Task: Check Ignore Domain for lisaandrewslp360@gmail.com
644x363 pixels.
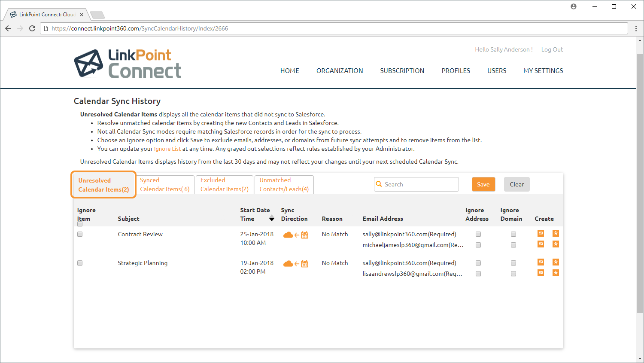Action: pyautogui.click(x=513, y=274)
